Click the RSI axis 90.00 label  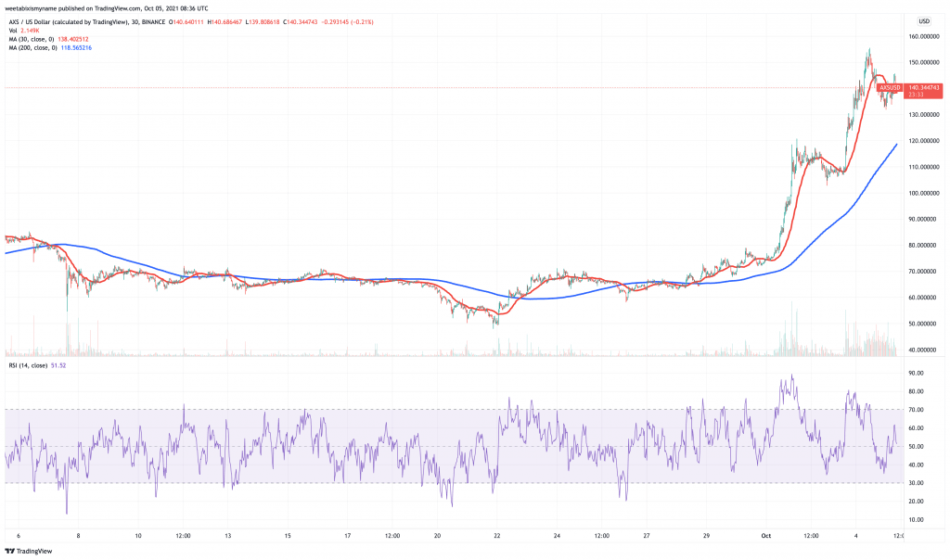coord(916,373)
